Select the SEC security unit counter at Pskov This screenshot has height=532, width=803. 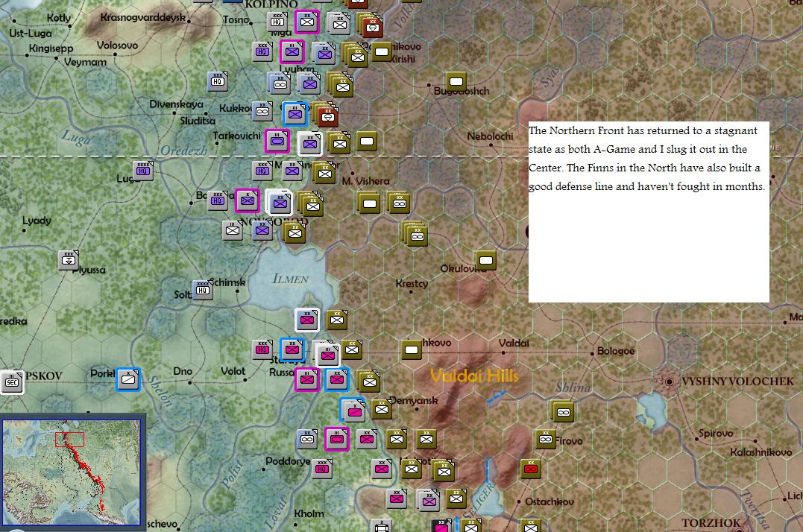(12, 381)
